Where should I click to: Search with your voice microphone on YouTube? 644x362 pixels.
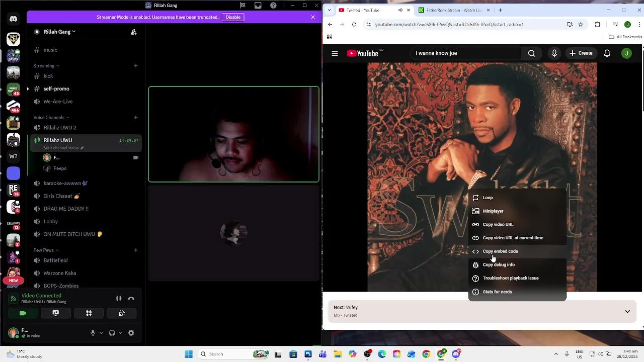[554, 53]
